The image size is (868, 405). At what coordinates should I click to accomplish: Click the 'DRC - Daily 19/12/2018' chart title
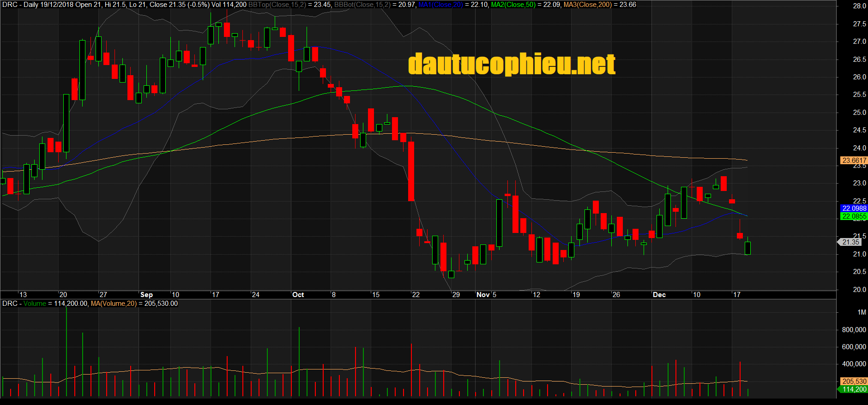[37, 5]
